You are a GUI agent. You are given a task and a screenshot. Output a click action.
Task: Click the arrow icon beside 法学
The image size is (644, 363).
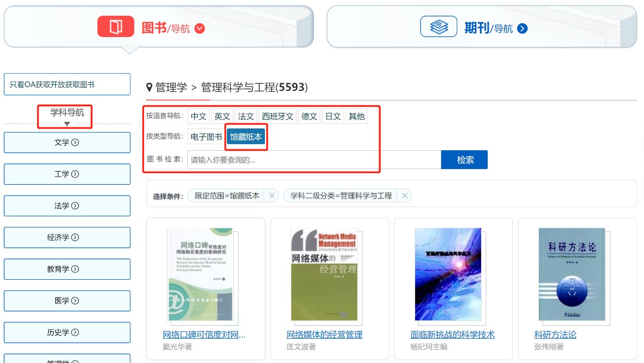[x=75, y=206]
